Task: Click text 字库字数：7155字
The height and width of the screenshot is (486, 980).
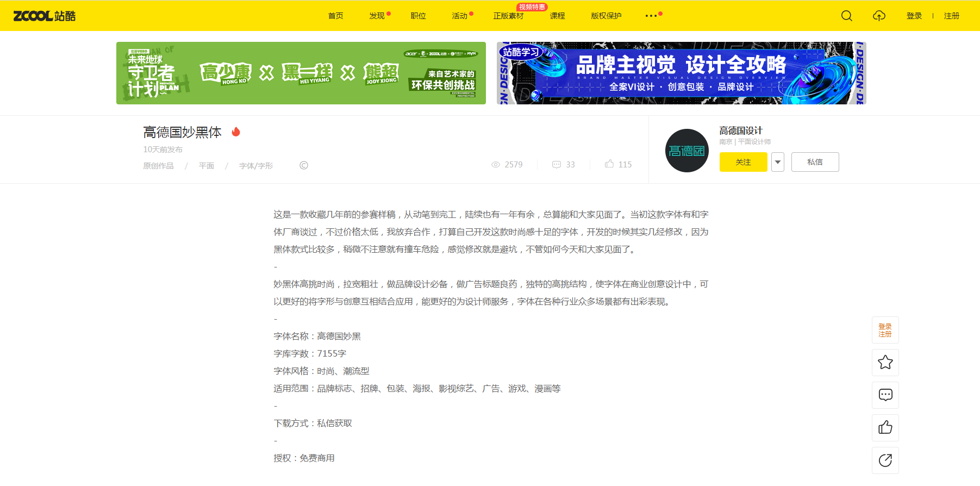Action: 310,354
